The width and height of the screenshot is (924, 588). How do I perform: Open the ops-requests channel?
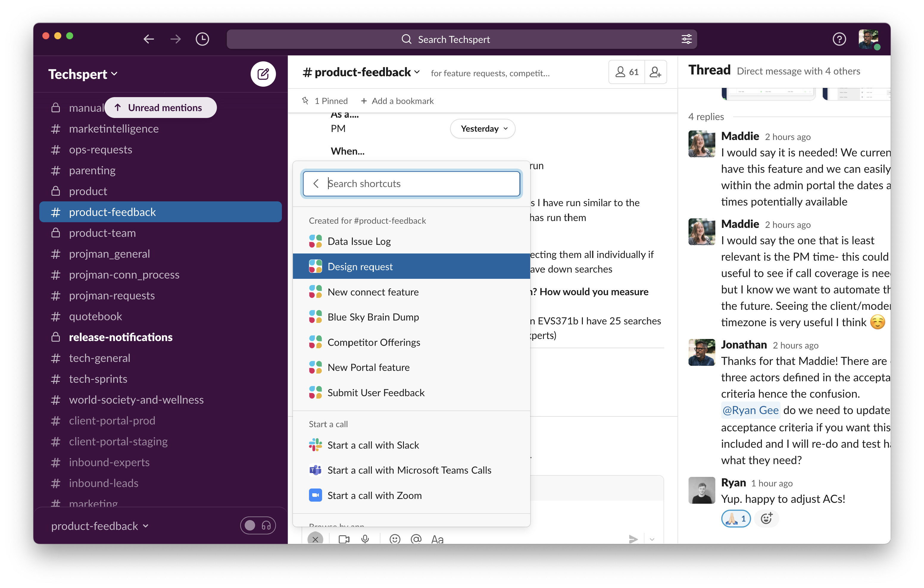pos(160,150)
